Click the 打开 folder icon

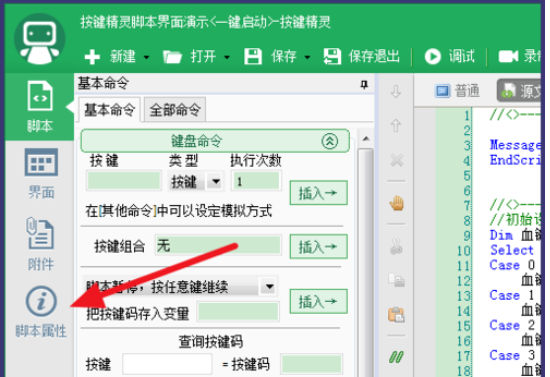pos(172,56)
